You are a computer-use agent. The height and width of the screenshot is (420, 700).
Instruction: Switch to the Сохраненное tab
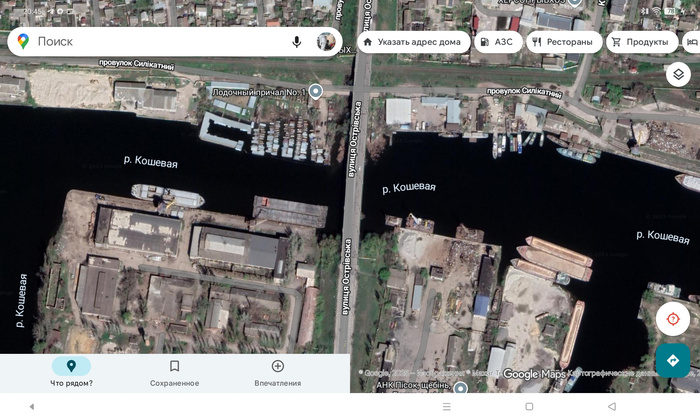point(174,373)
